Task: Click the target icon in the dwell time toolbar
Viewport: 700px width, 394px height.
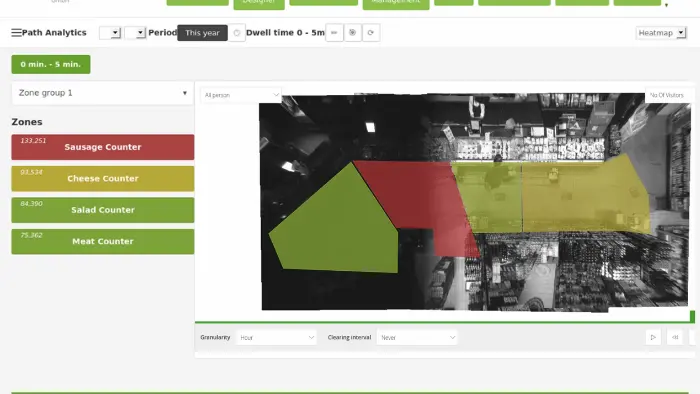Action: coord(352,33)
